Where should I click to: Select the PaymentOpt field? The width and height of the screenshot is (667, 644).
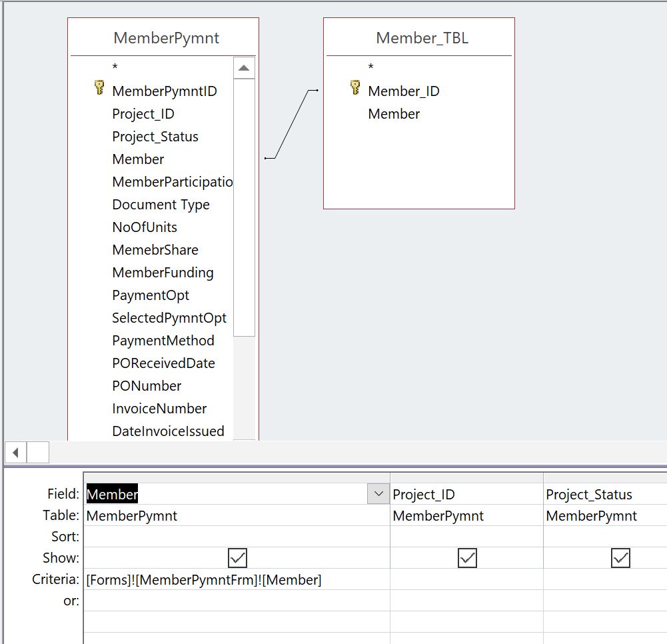tap(151, 295)
